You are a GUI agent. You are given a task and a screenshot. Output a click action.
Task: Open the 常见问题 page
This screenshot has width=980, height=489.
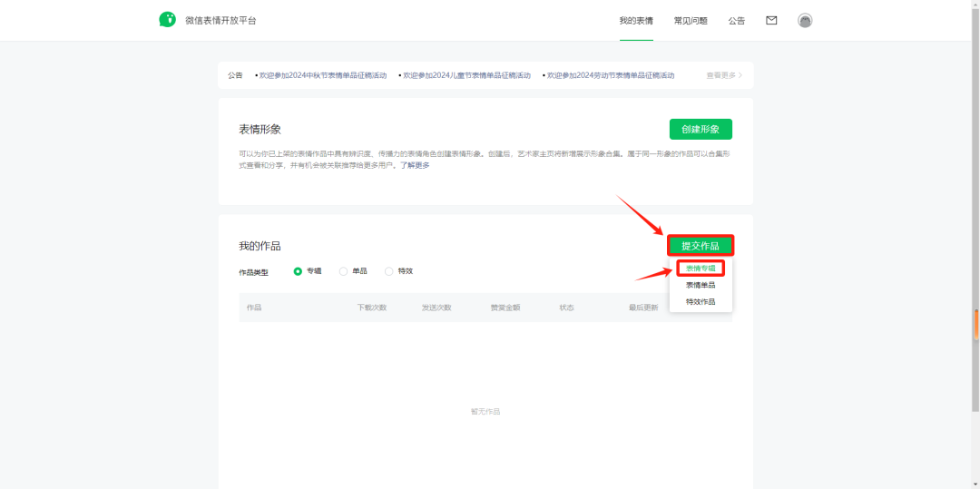coord(691,21)
